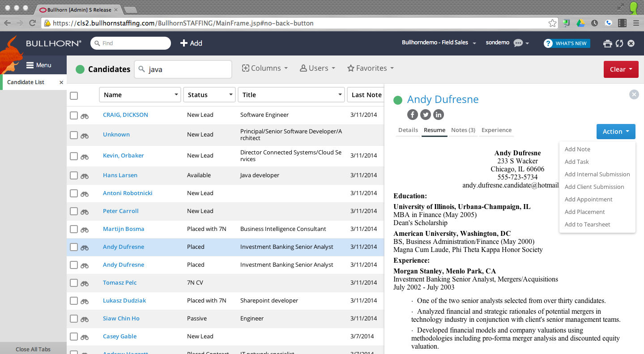Viewport: 644px width, 354px height.
Task: Click the Google Drive extension icon
Action: 580,23
